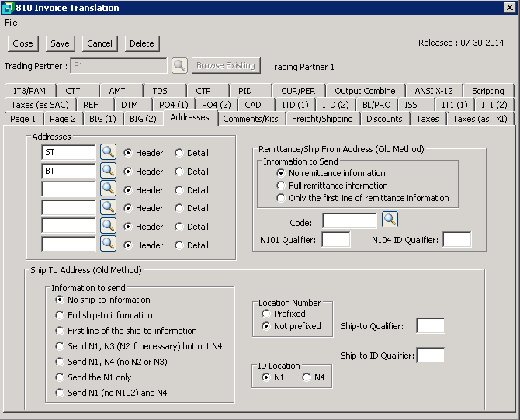Screen dimensions: 520x420
Task: Select Prefixed location number option
Action: point(267,314)
